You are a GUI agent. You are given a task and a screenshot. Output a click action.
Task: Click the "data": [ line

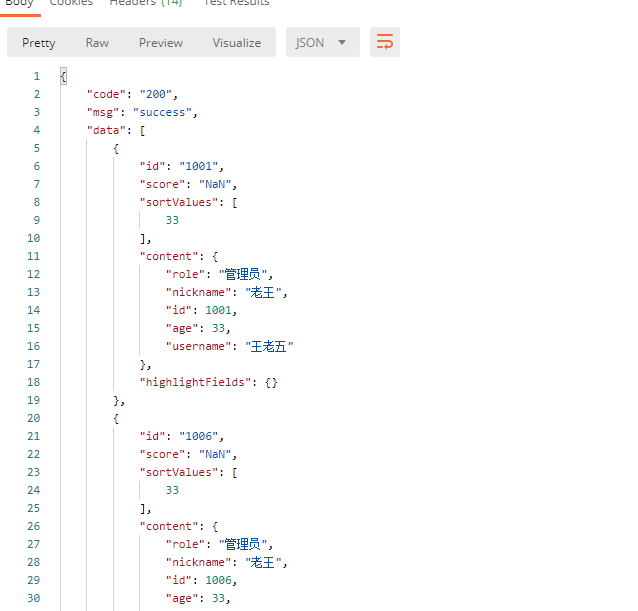coord(116,130)
